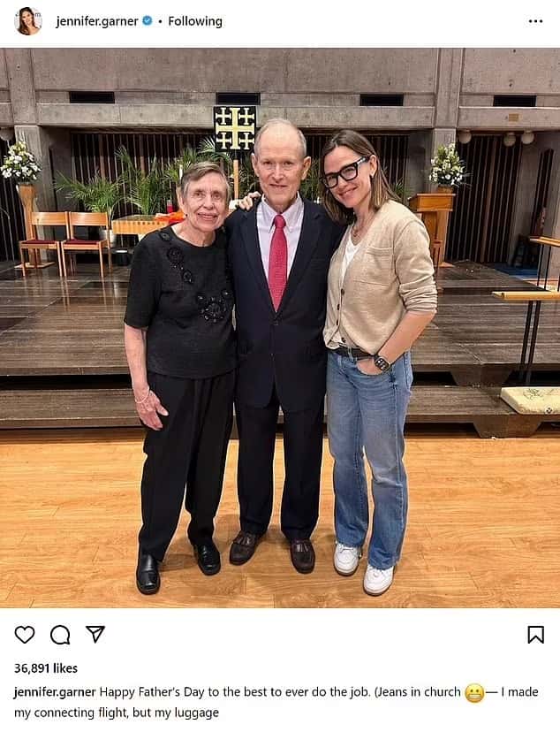The width and height of the screenshot is (560, 732).
Task: Click the heart icon to unlike after liking
Action: point(26,633)
